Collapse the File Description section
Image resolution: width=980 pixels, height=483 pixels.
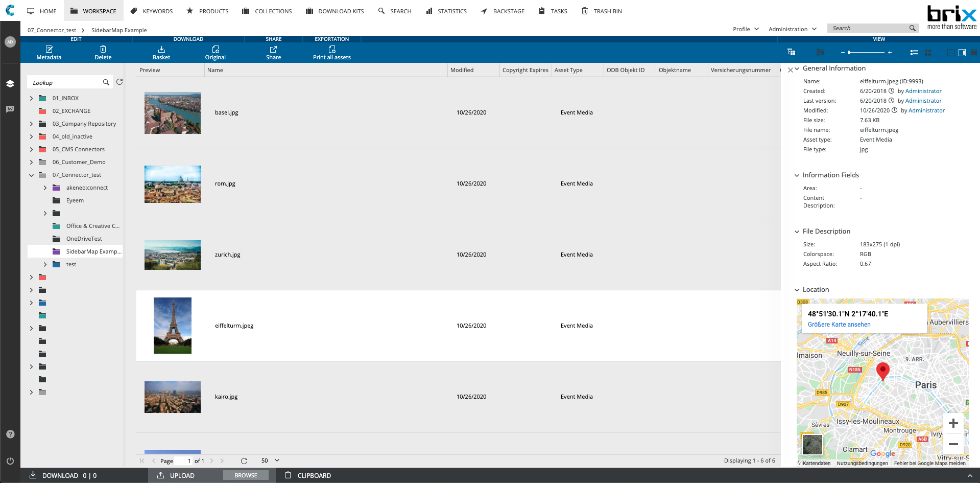[797, 232]
